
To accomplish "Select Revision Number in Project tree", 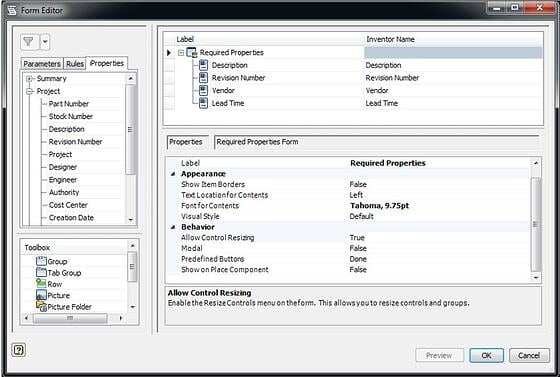I will 75,142.
